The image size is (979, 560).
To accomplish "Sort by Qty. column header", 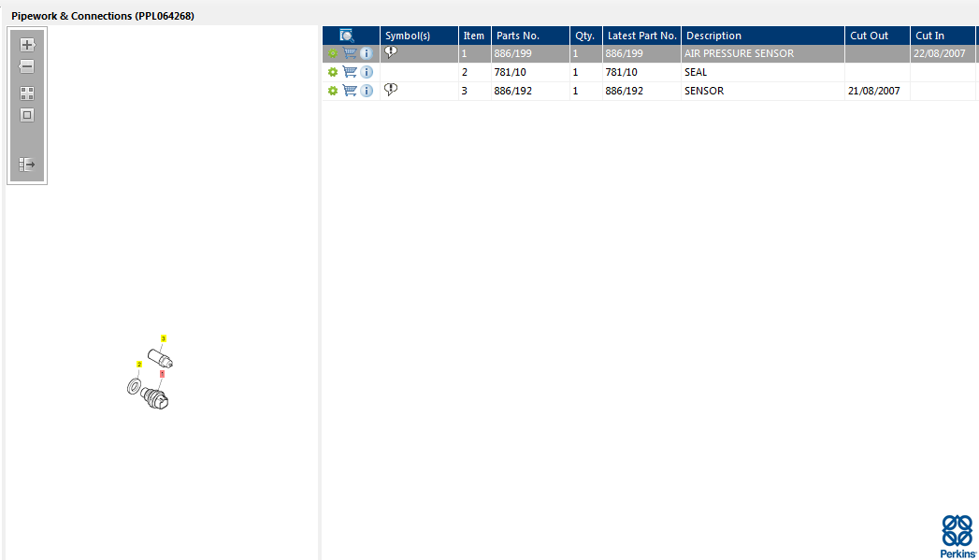I will [x=585, y=36].
